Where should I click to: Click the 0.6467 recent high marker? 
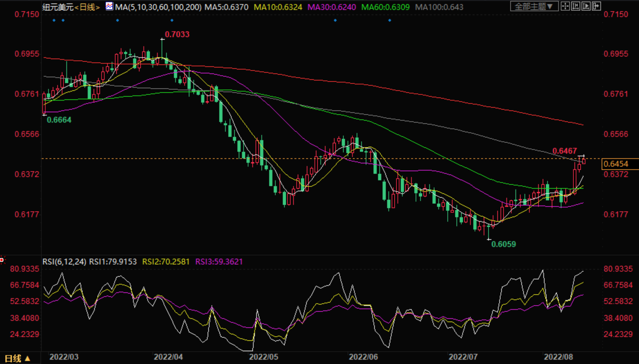[x=565, y=151]
